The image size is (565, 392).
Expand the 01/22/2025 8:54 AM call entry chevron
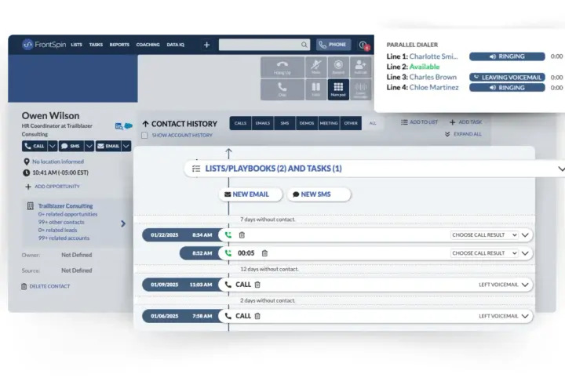point(525,235)
